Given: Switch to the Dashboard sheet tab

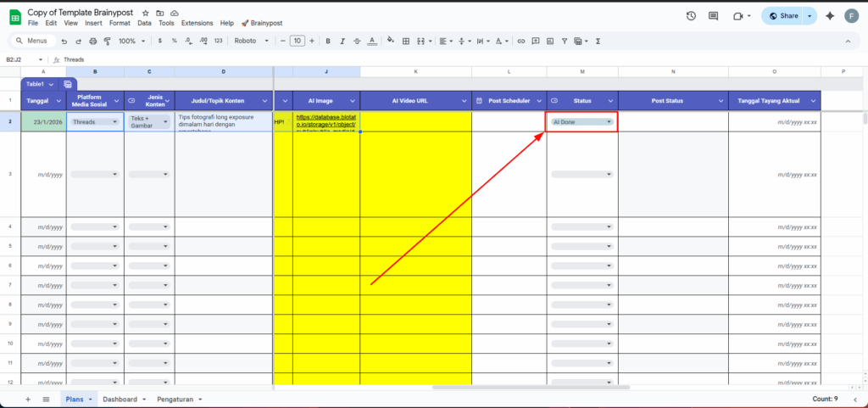Looking at the screenshot, I should point(120,399).
